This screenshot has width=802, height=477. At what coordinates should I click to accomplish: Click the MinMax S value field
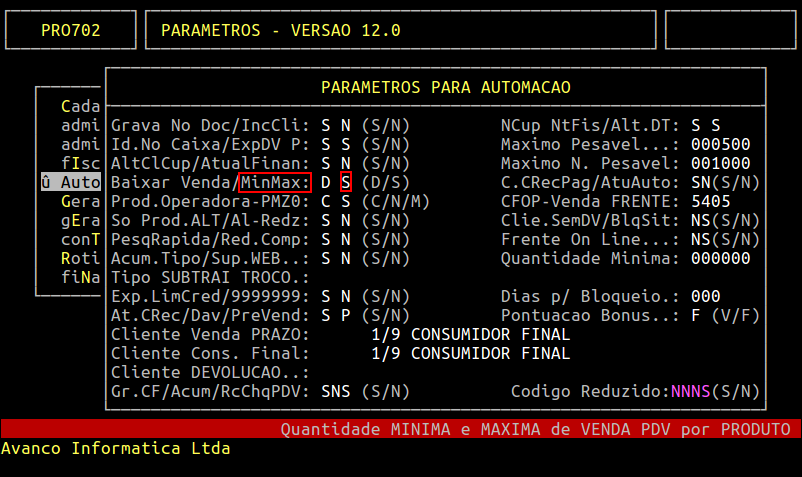pos(346,183)
